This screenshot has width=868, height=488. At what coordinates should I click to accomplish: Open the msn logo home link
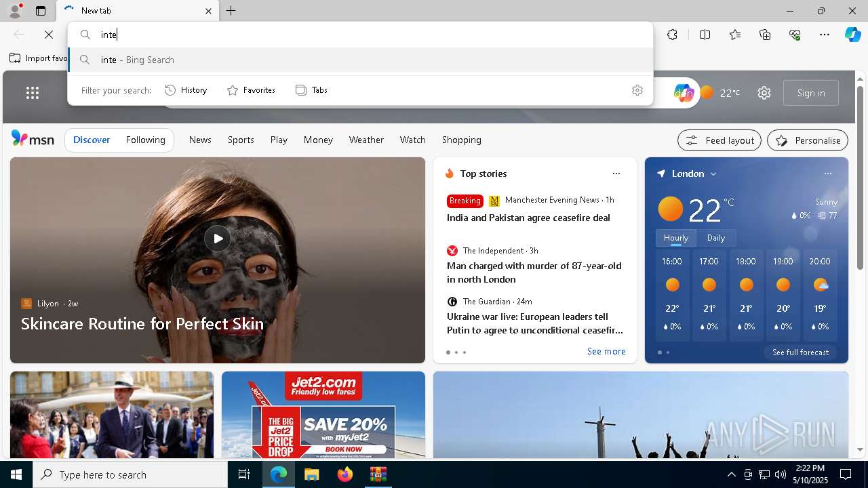coord(33,139)
